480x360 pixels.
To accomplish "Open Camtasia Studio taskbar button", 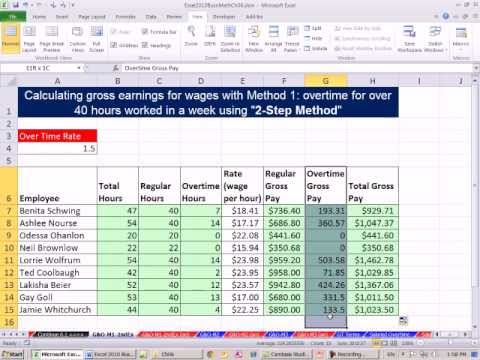I will [x=287, y=354].
